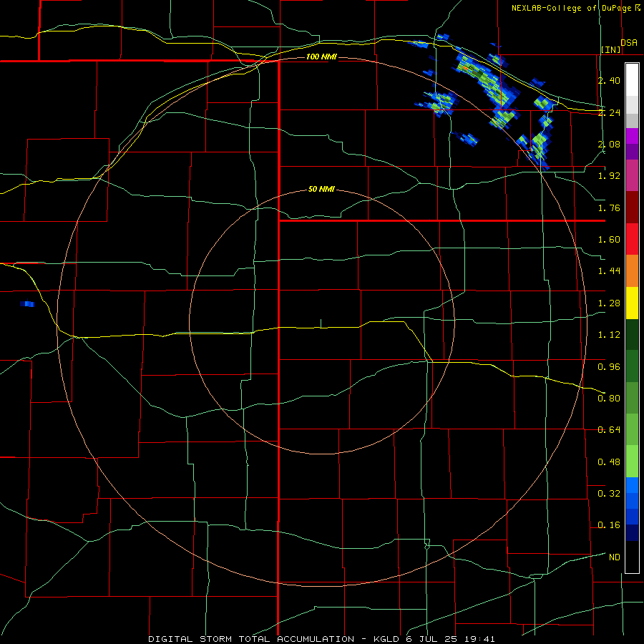This screenshot has height=644, width=644.
Task: Select the 1.60 legend value
Action: click(609, 240)
